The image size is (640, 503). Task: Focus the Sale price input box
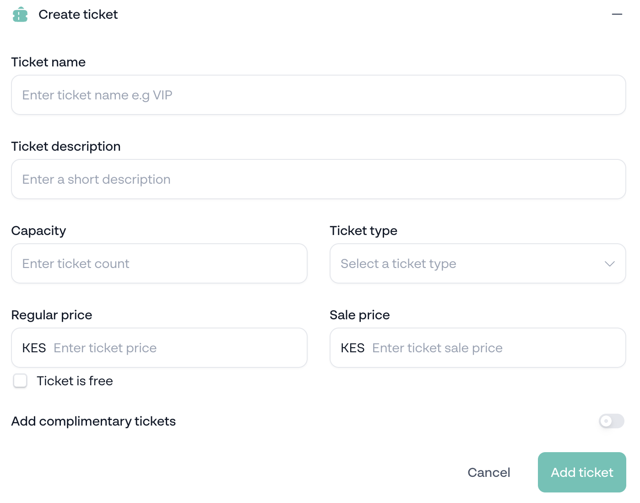[x=478, y=348]
